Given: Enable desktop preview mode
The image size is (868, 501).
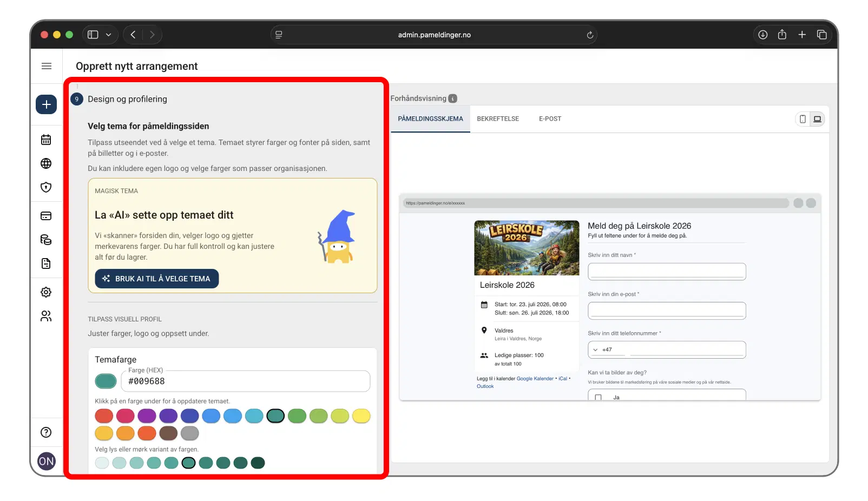Looking at the screenshot, I should [818, 119].
